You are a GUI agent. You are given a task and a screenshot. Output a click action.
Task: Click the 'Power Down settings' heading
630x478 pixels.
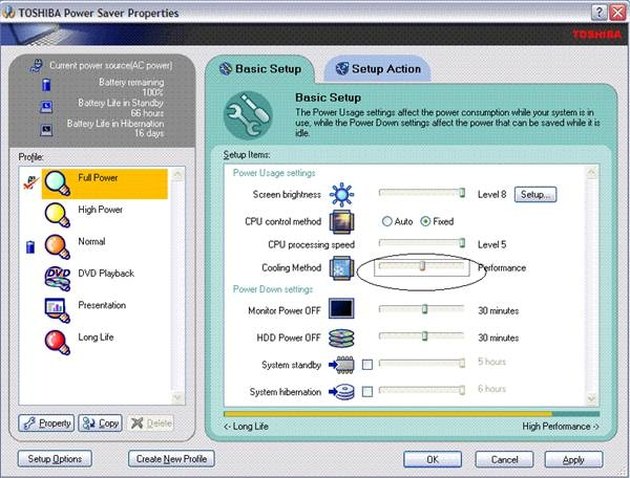tap(273, 290)
